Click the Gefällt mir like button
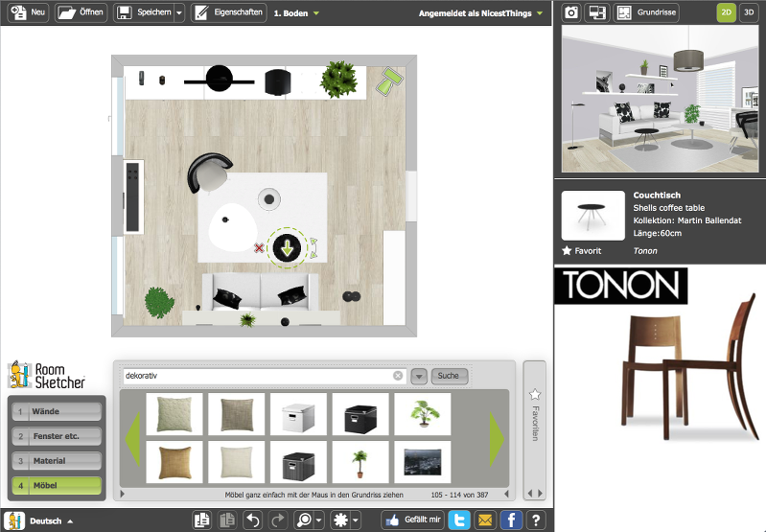The image size is (766, 532). tap(413, 520)
